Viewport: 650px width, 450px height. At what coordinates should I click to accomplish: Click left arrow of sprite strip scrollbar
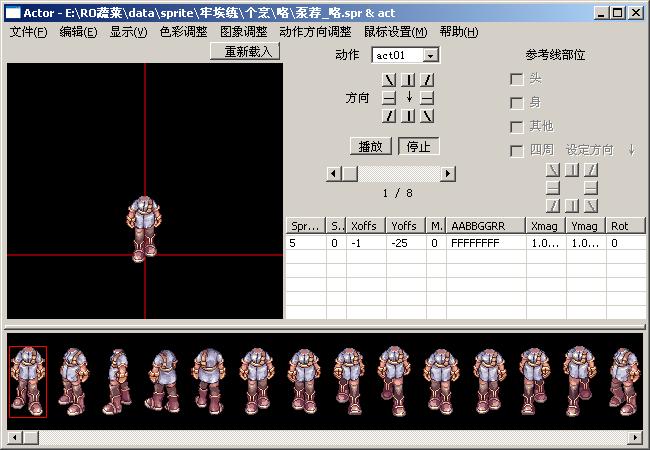(x=15, y=437)
